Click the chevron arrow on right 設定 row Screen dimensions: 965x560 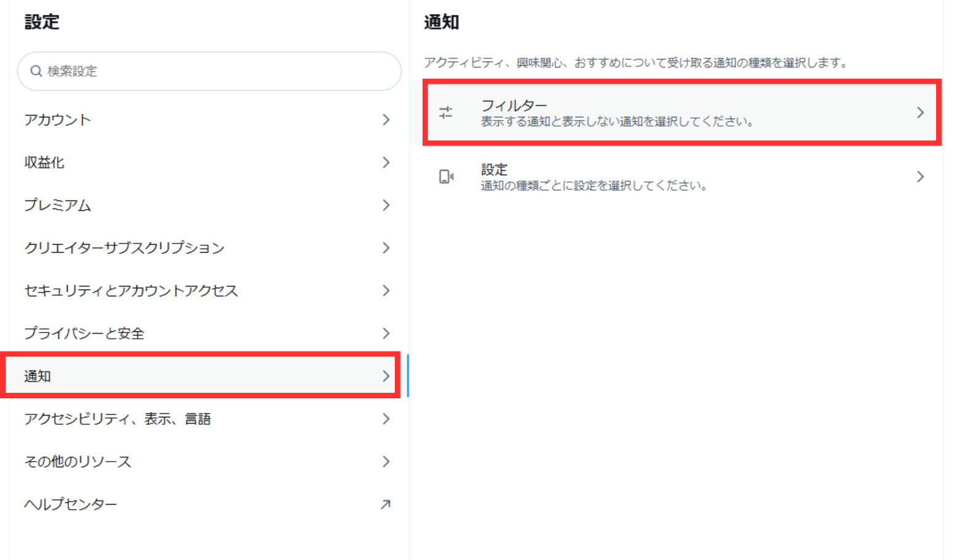(x=920, y=177)
